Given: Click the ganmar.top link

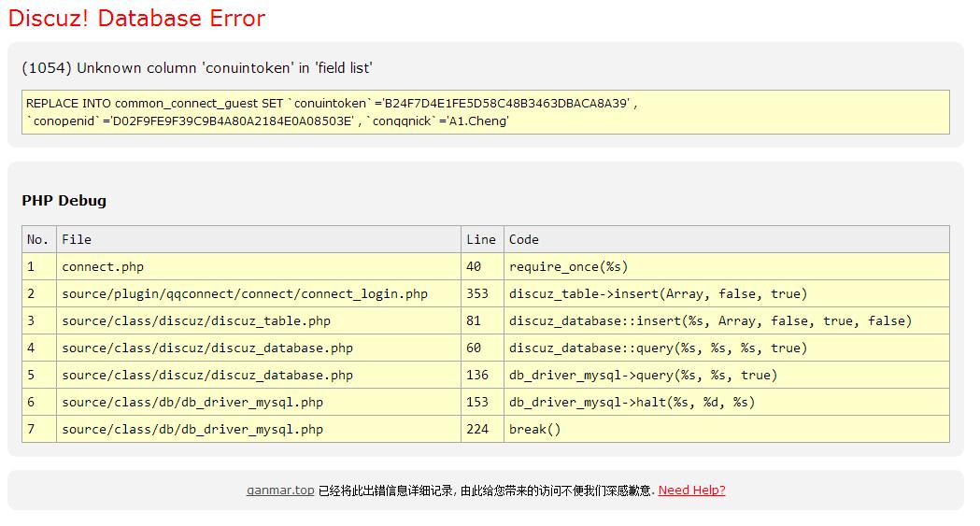Looking at the screenshot, I should click(x=280, y=490).
